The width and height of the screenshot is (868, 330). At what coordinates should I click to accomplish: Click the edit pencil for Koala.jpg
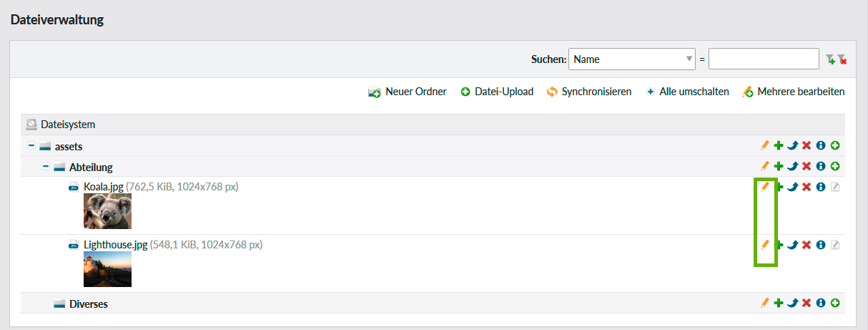point(764,187)
